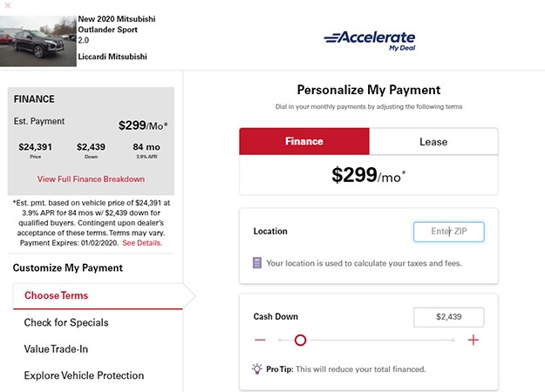
Task: Click the $299/Mo estimated payment in Finance summary
Action: pyautogui.click(x=143, y=125)
